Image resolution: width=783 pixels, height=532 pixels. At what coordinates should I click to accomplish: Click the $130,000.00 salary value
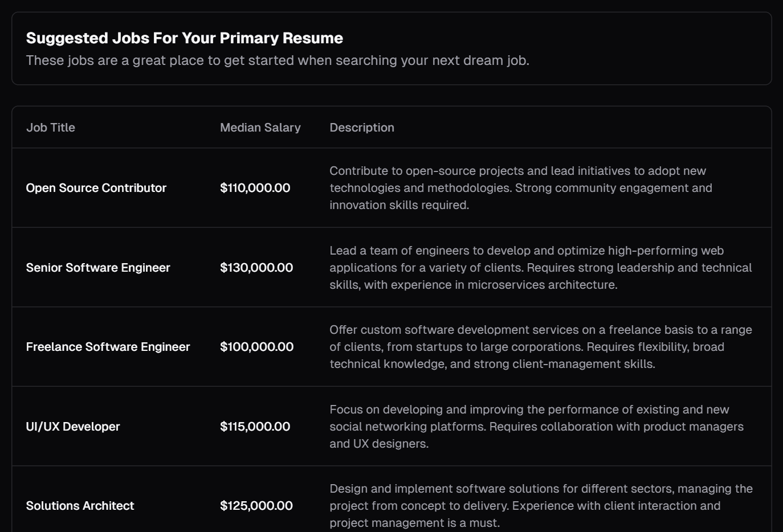256,268
